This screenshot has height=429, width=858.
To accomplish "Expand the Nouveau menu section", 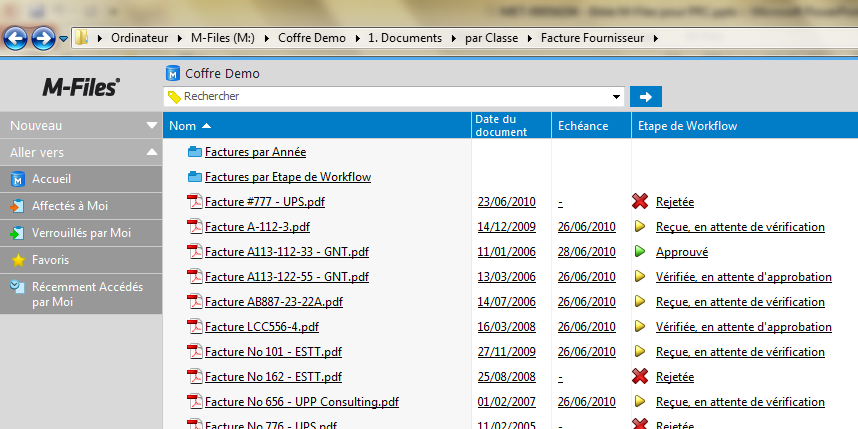I will point(81,125).
